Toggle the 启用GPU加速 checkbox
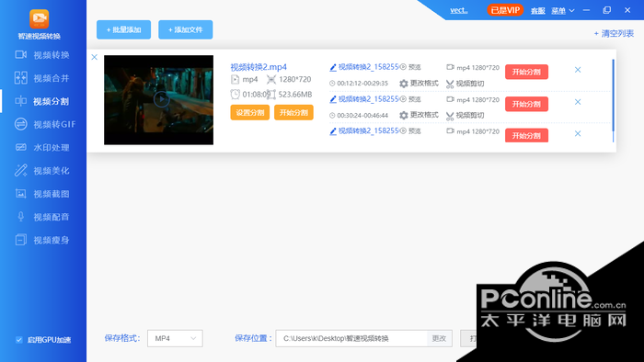This screenshot has width=644, height=362. click(x=19, y=339)
